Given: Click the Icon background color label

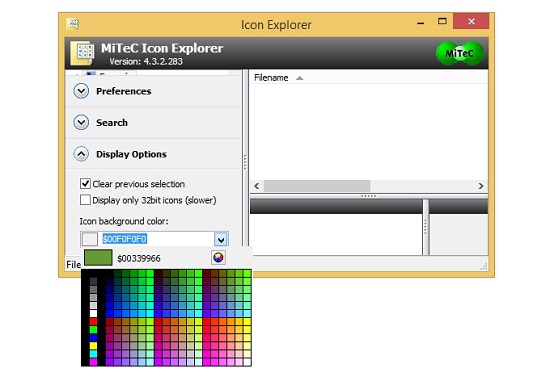Looking at the screenshot, I should click(x=124, y=221).
